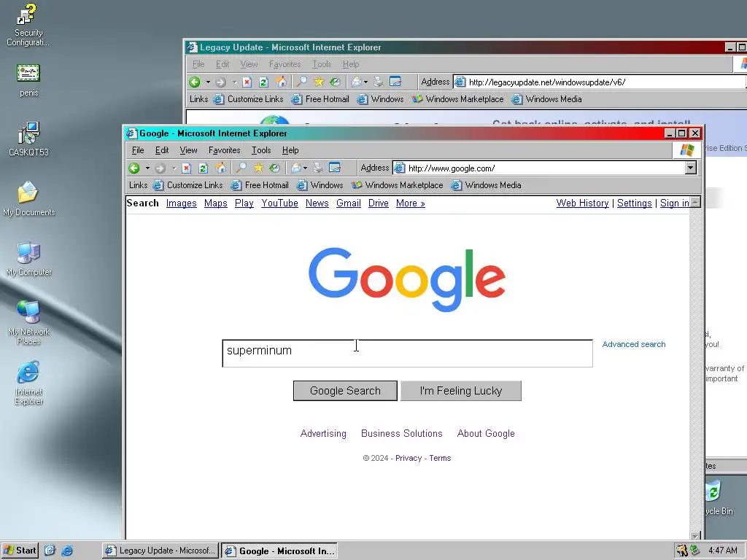Image resolution: width=747 pixels, height=560 pixels.
Task: Open Tools menu in Legacy Update window
Action: click(x=322, y=64)
